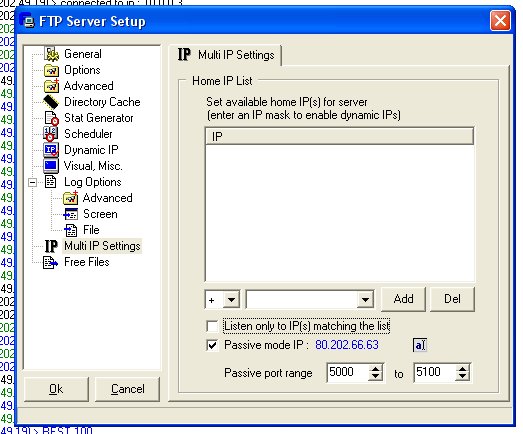The height and width of the screenshot is (434, 523).
Task: Click the Visual, Misc. monitor icon
Action: [51, 166]
